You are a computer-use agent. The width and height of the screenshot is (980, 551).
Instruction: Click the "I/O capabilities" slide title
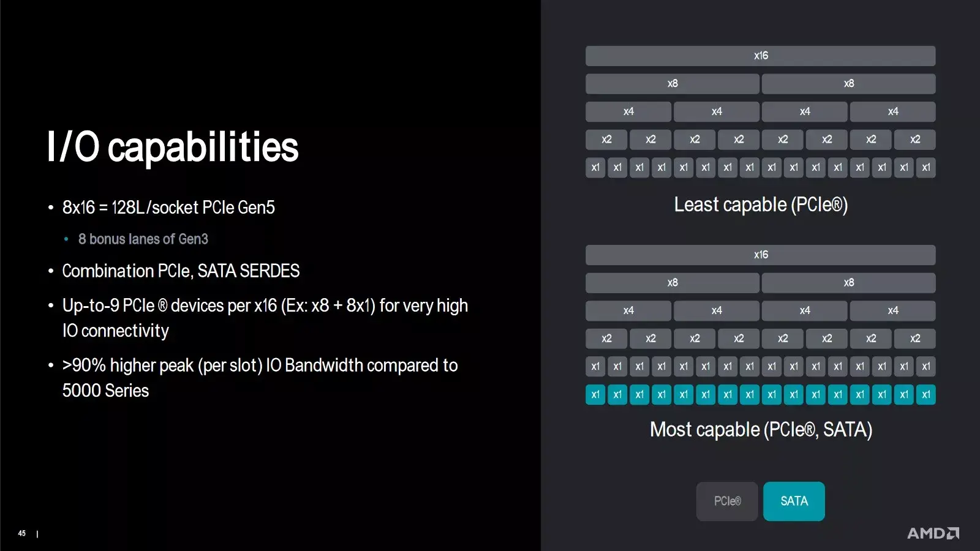[173, 147]
